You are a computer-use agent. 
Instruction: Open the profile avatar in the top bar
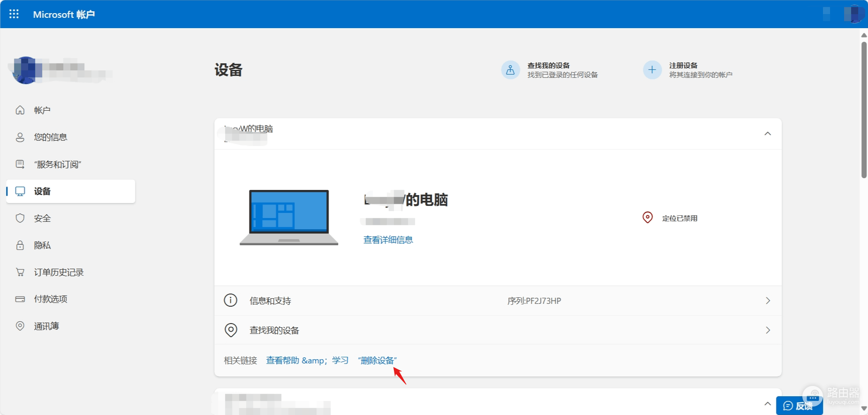854,14
